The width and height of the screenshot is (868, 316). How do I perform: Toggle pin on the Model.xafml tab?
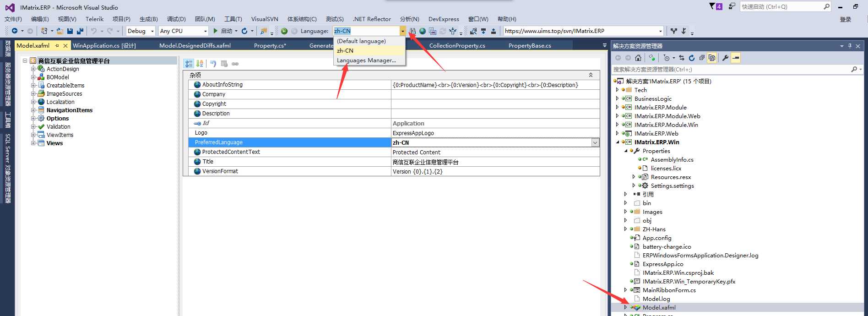pyautogui.click(x=57, y=45)
